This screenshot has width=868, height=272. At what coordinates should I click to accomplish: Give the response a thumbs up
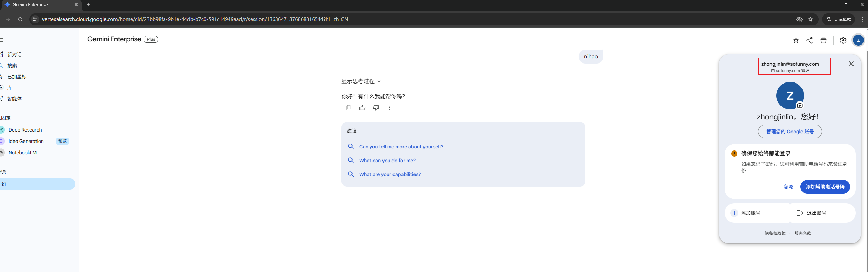pyautogui.click(x=362, y=108)
